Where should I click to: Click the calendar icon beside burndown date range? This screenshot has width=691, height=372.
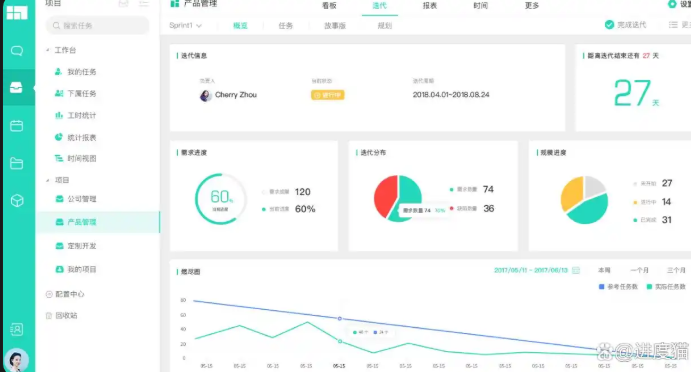(x=576, y=270)
